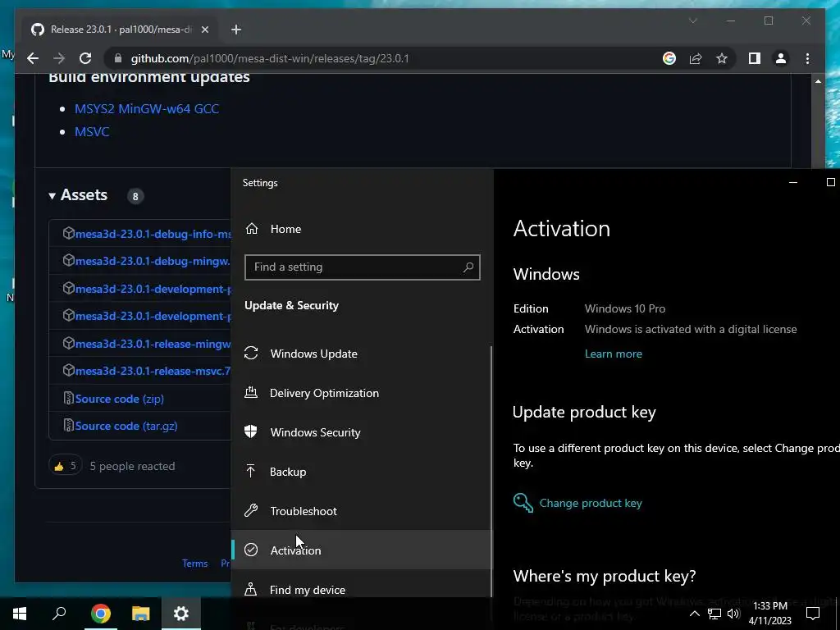Click the lock icon in address bar

(118, 58)
